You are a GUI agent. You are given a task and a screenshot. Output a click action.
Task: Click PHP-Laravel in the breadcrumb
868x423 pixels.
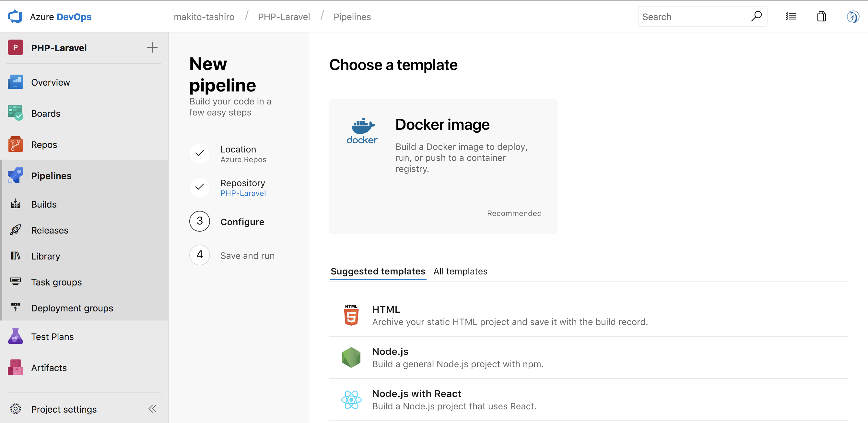[x=284, y=17]
